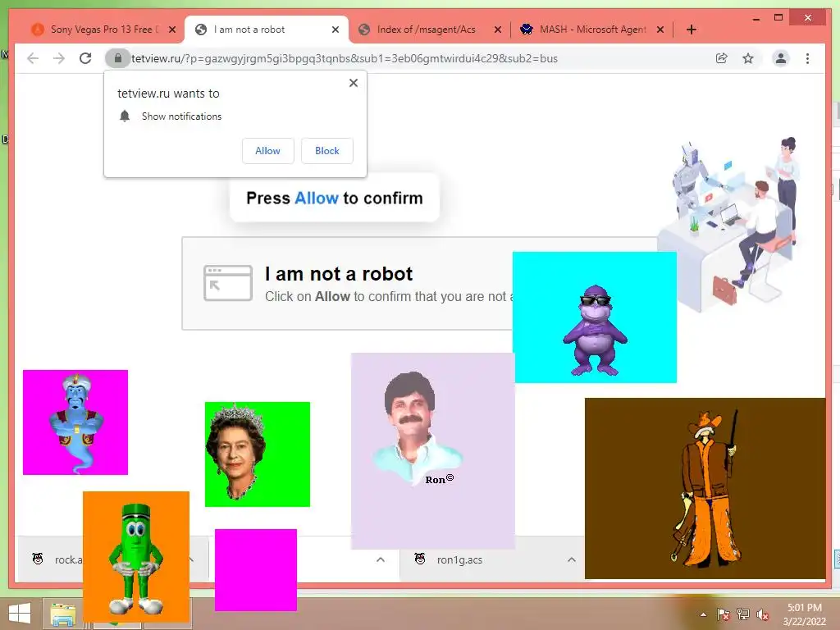Close the Sony Vegas Pro 13 tab
This screenshot has width=840, height=630.
click(172, 30)
